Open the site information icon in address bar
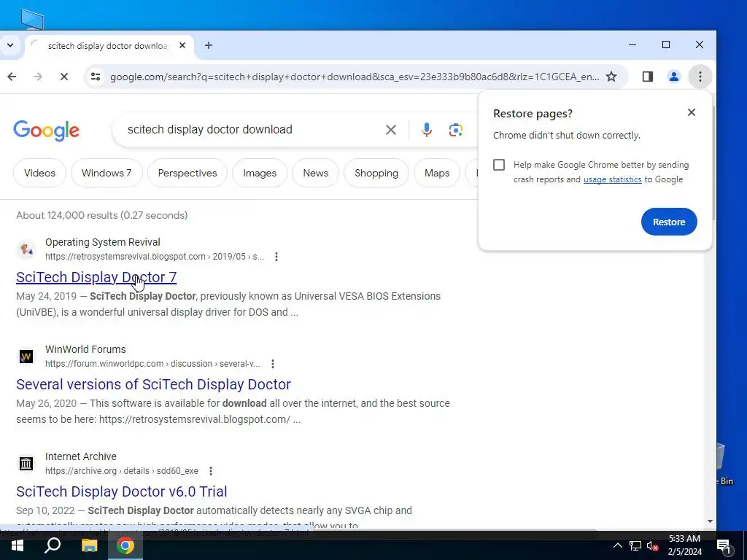 point(96,77)
